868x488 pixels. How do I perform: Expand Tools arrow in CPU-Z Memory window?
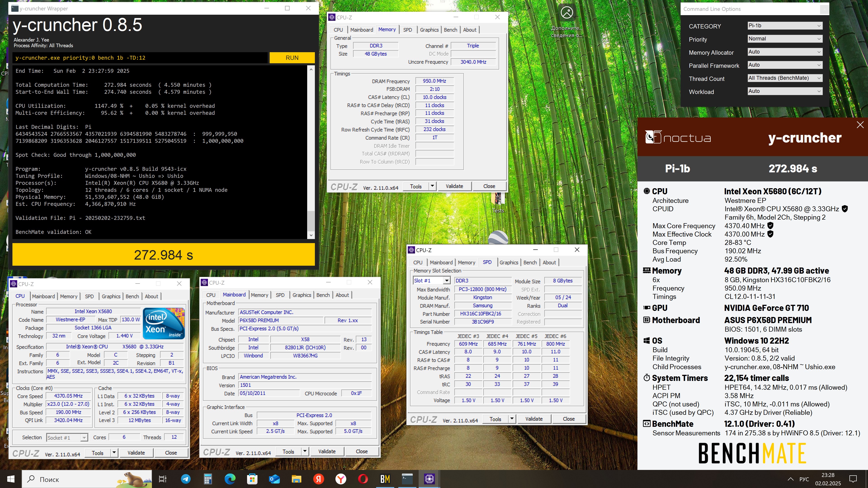click(x=432, y=186)
